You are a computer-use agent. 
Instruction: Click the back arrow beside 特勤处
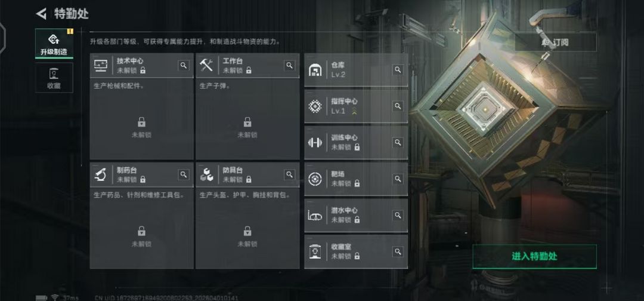click(x=41, y=14)
